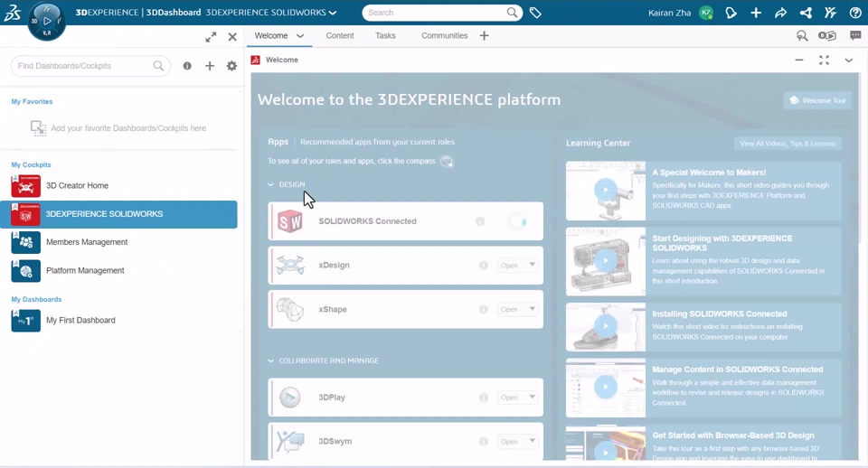Show info for xDesign app
The height and width of the screenshot is (468, 868).
[483, 266]
